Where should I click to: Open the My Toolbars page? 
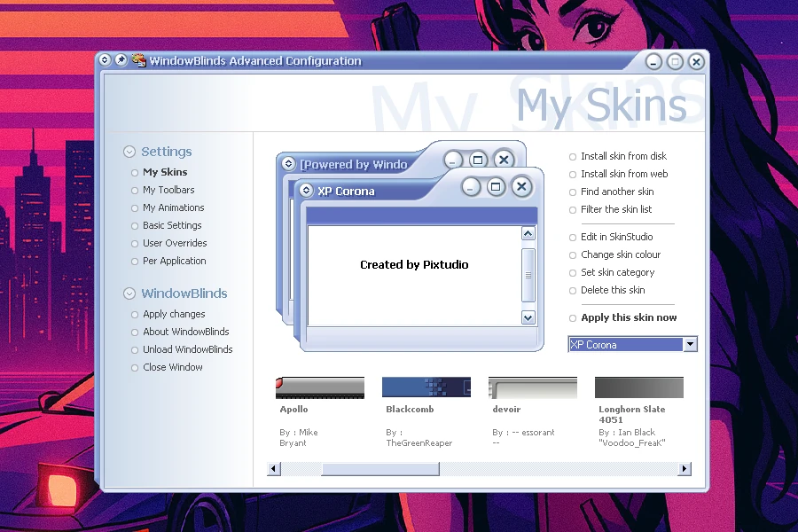[x=168, y=190]
